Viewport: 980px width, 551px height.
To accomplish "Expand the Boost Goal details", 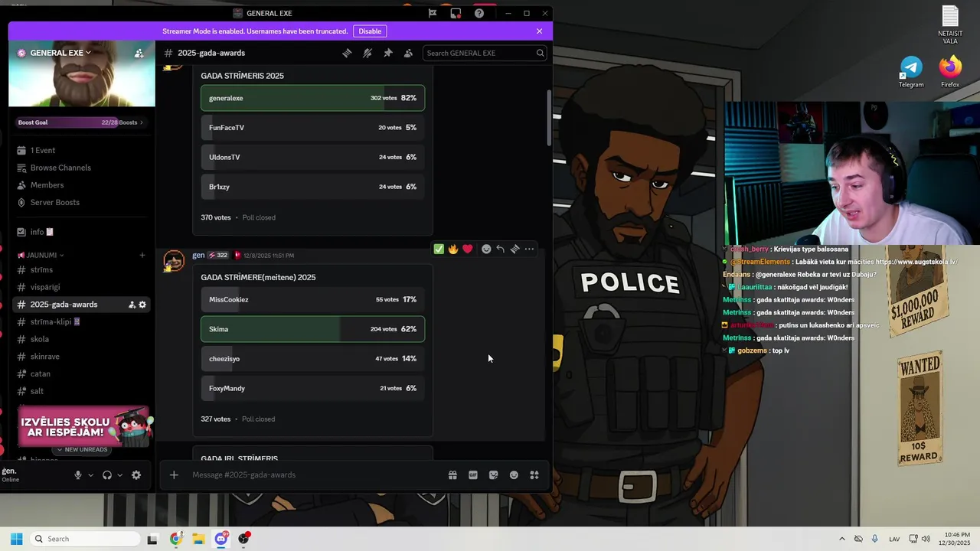I will click(81, 122).
